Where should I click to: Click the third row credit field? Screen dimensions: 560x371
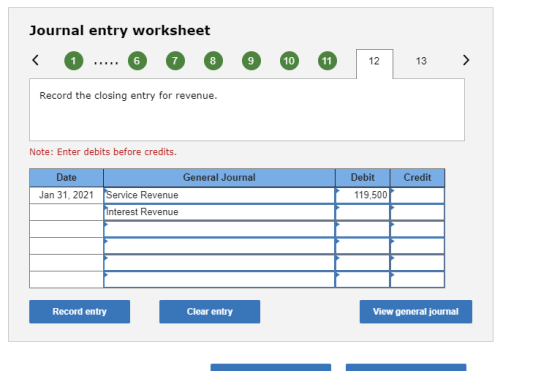pyautogui.click(x=418, y=229)
